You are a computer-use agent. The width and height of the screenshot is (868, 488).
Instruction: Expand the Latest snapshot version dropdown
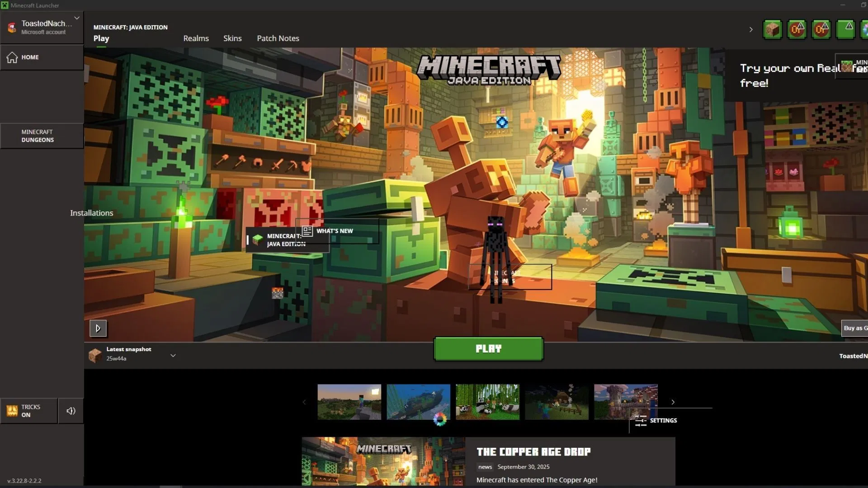tap(173, 356)
